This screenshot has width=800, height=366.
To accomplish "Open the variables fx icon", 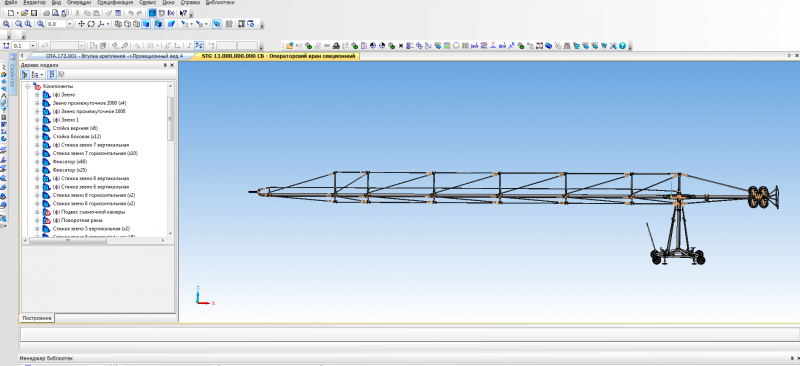I will [171, 13].
